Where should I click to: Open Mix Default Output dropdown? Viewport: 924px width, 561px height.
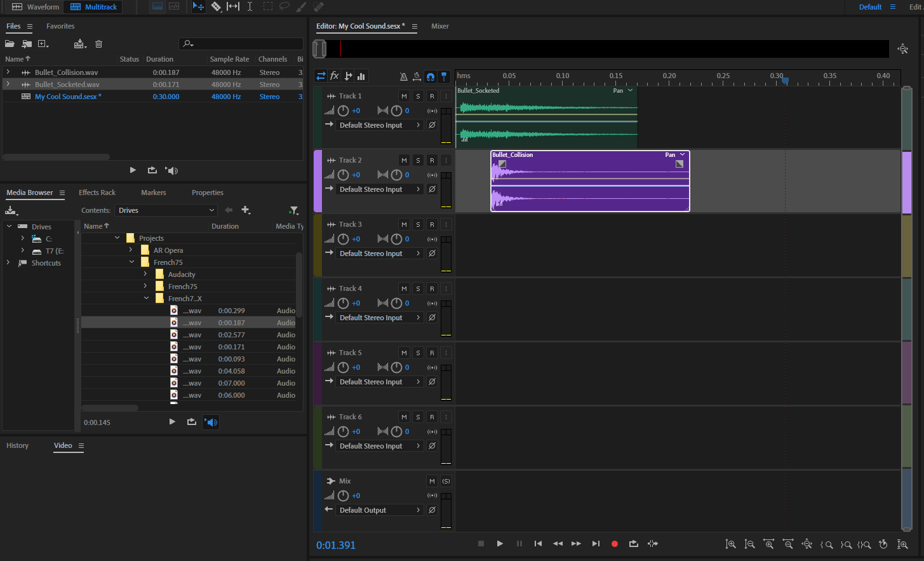click(380, 510)
